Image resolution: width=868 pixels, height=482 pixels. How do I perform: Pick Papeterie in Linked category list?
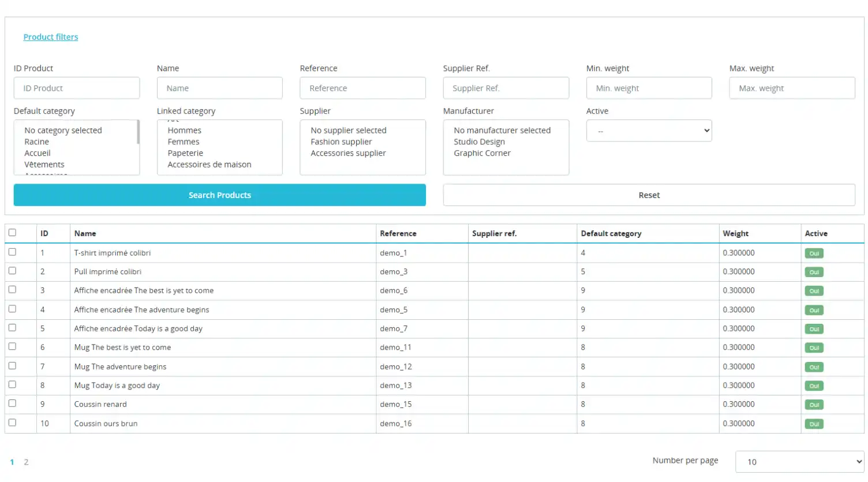(185, 153)
